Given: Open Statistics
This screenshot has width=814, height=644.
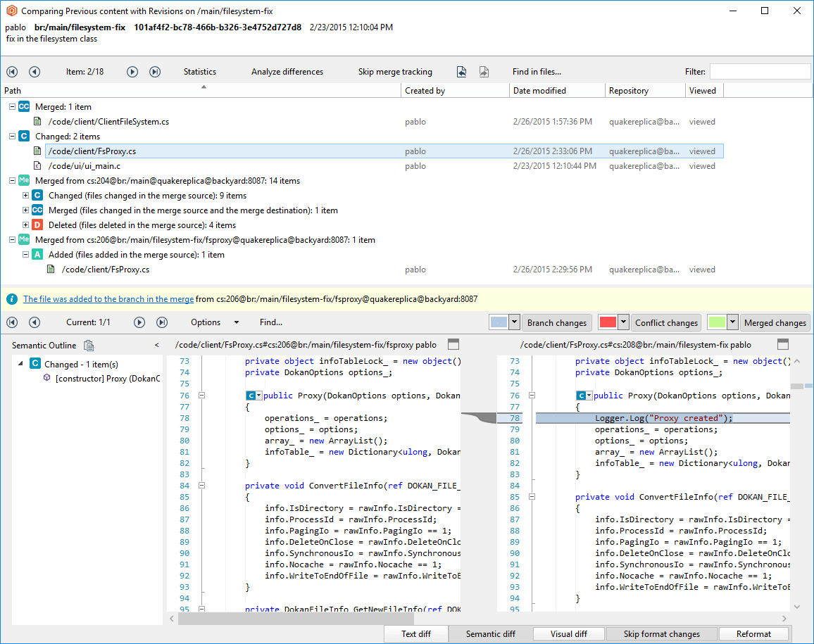Looking at the screenshot, I should pos(200,72).
